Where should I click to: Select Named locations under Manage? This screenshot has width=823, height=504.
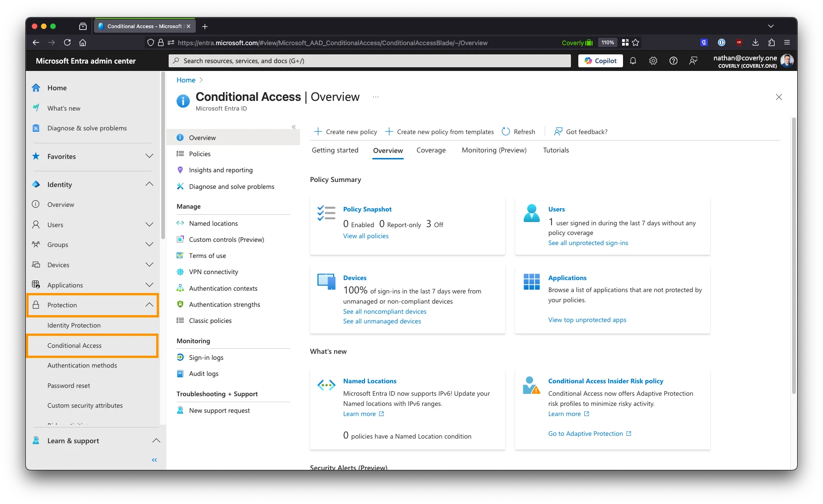point(213,223)
